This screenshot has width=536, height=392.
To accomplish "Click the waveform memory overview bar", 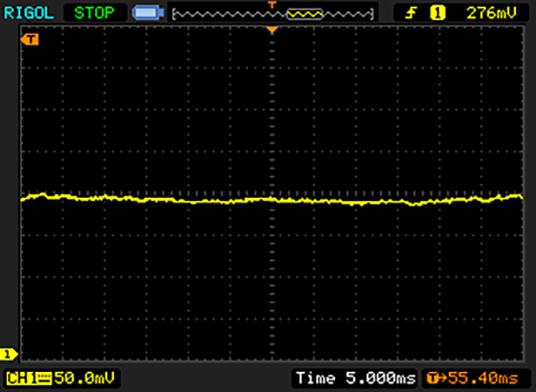I will click(273, 14).
